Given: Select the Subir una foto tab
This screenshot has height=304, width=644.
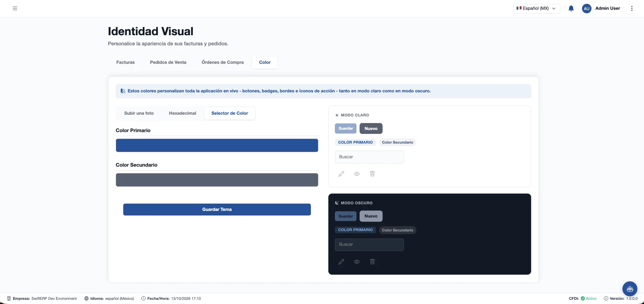Looking at the screenshot, I should 139,113.
